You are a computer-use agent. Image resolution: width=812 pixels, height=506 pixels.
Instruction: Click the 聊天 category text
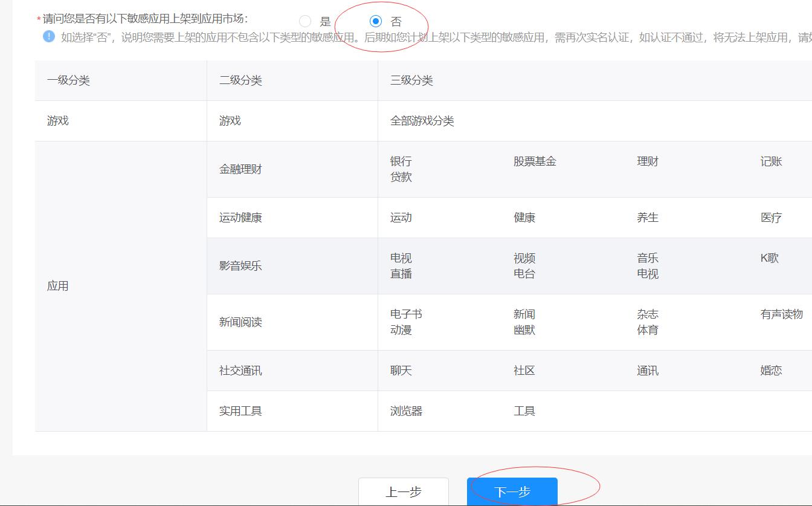point(401,371)
